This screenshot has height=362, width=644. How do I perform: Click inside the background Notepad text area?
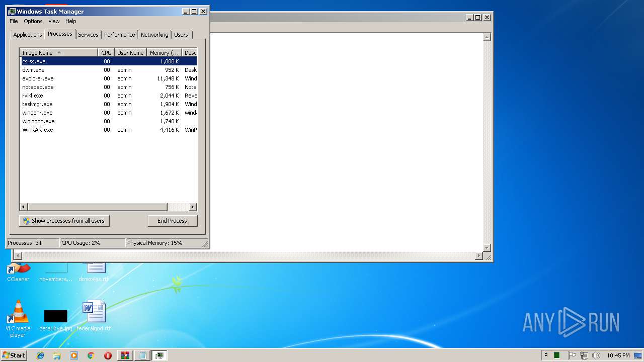pyautogui.click(x=346, y=142)
